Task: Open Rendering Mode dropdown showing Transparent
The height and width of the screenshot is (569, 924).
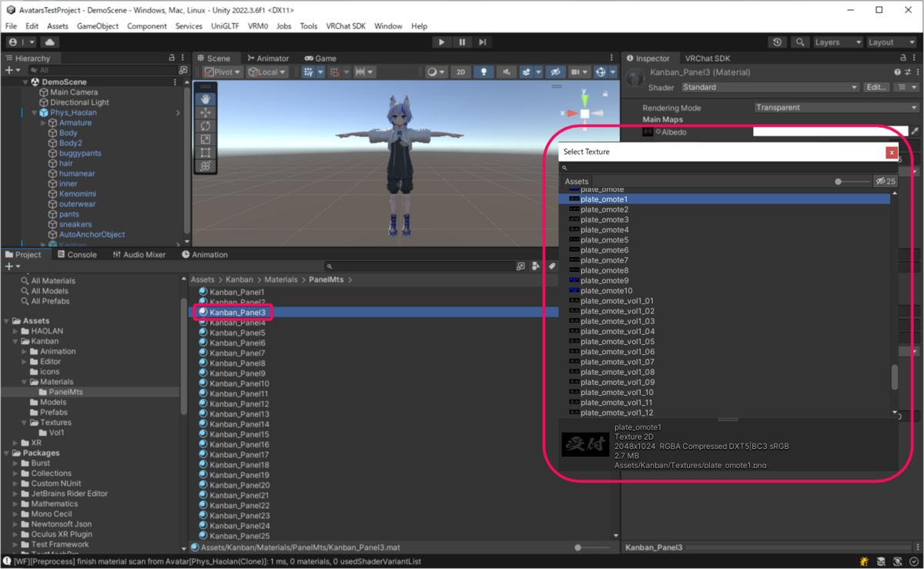Action: 836,108
